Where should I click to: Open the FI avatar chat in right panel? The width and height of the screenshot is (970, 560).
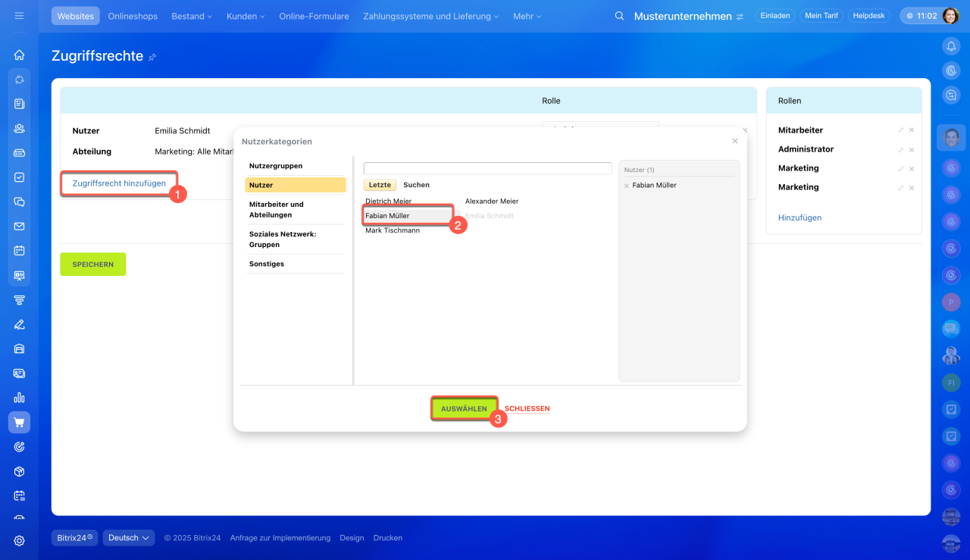coord(951,383)
